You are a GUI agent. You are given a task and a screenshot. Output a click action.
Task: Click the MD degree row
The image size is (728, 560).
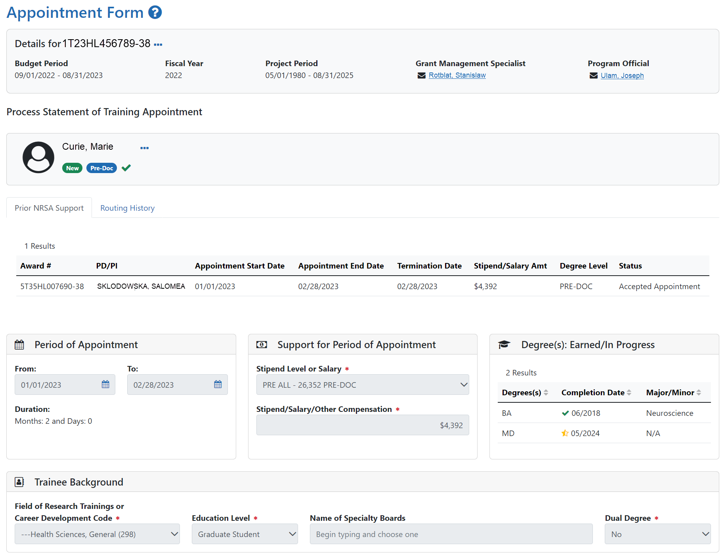(604, 433)
